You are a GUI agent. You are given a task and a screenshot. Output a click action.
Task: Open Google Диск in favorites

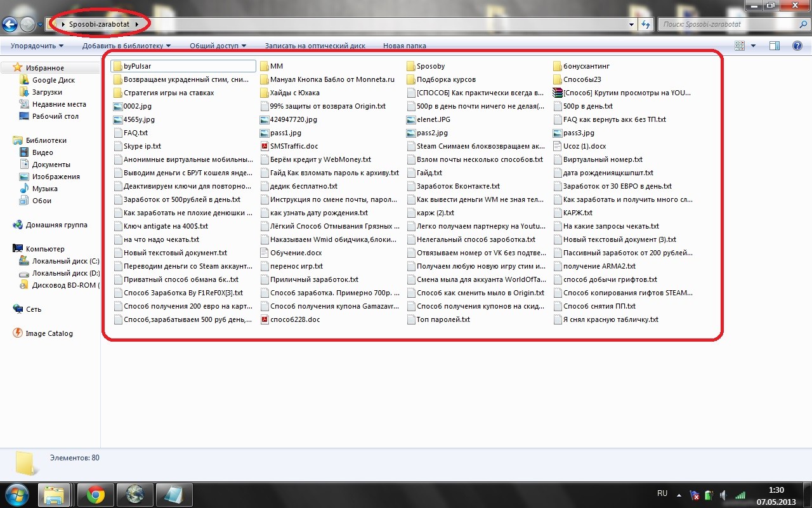tap(47, 80)
